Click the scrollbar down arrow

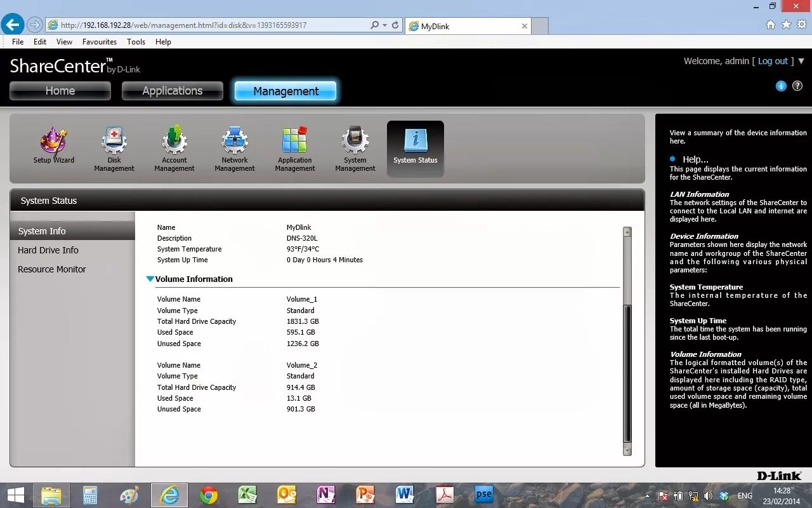click(x=627, y=450)
